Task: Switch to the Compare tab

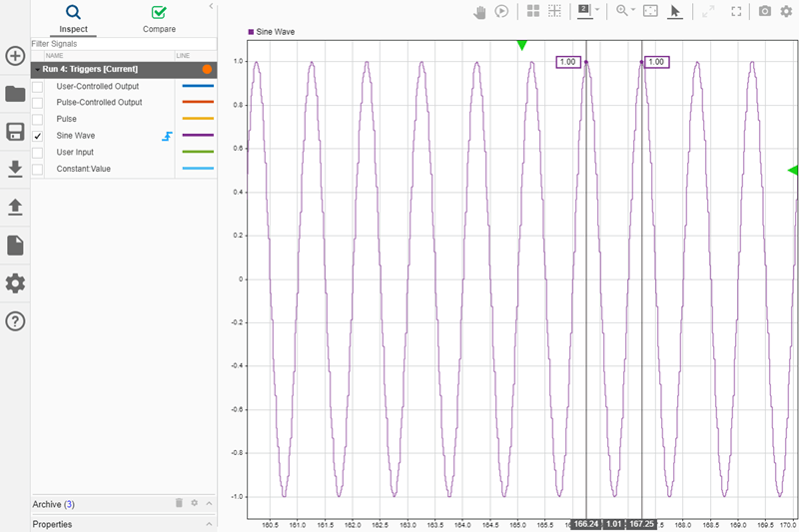Action: [x=159, y=19]
